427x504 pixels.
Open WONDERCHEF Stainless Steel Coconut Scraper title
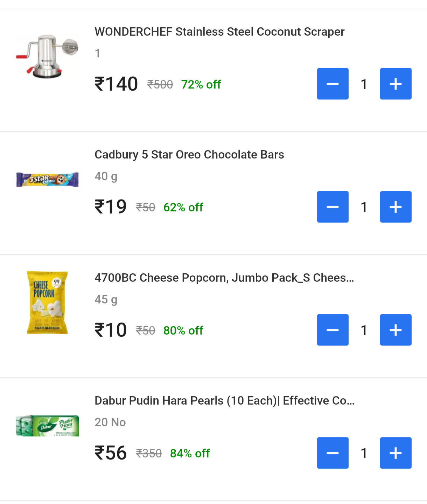click(219, 32)
